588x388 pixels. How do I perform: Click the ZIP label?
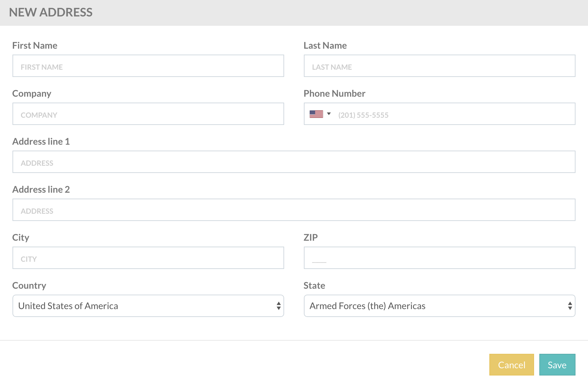[x=310, y=237]
